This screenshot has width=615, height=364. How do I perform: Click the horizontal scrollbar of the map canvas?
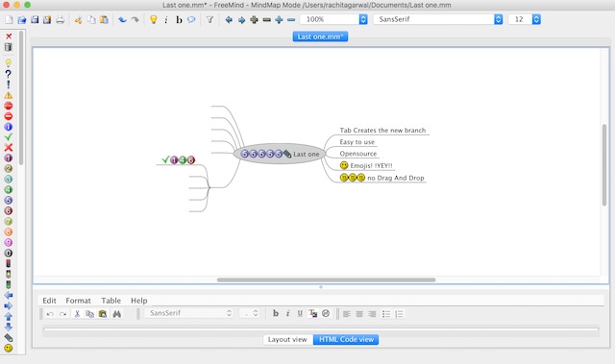tap(326, 279)
